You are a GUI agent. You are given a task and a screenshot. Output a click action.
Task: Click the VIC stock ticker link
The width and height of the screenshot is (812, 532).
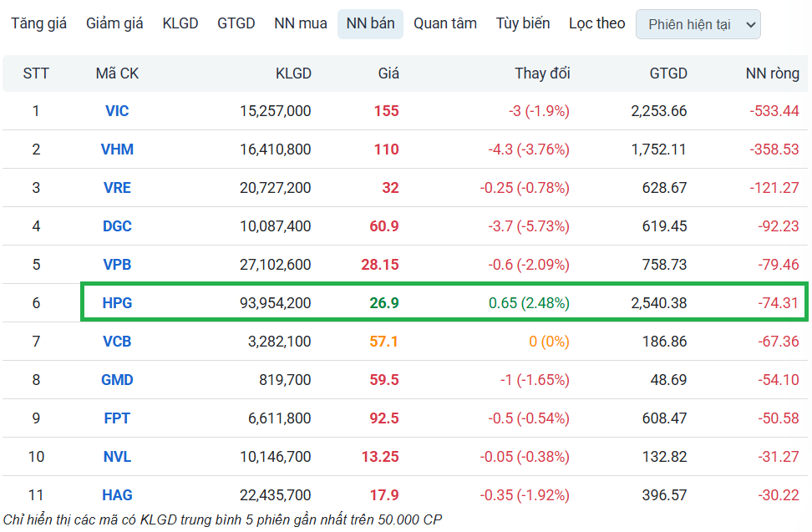click(117, 111)
